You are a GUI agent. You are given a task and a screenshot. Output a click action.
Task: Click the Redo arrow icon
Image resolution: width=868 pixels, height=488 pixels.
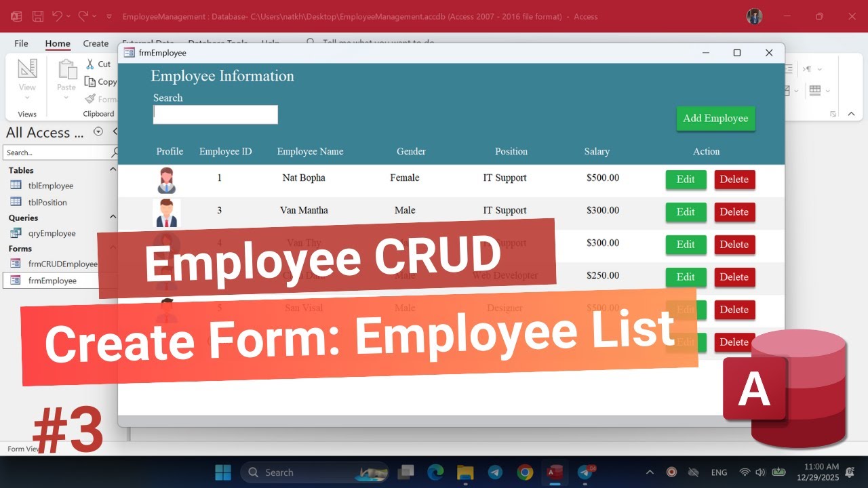click(x=83, y=16)
